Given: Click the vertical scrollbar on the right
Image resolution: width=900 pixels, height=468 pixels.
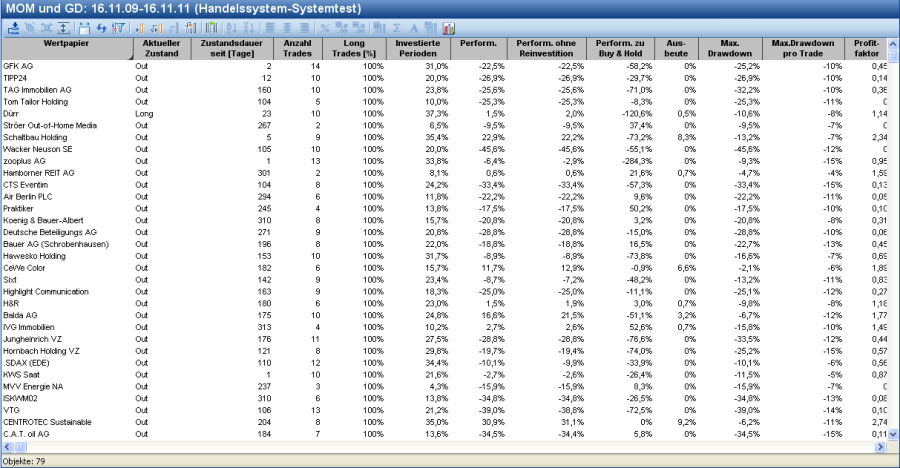Looking at the screenshot, I should point(894,250).
